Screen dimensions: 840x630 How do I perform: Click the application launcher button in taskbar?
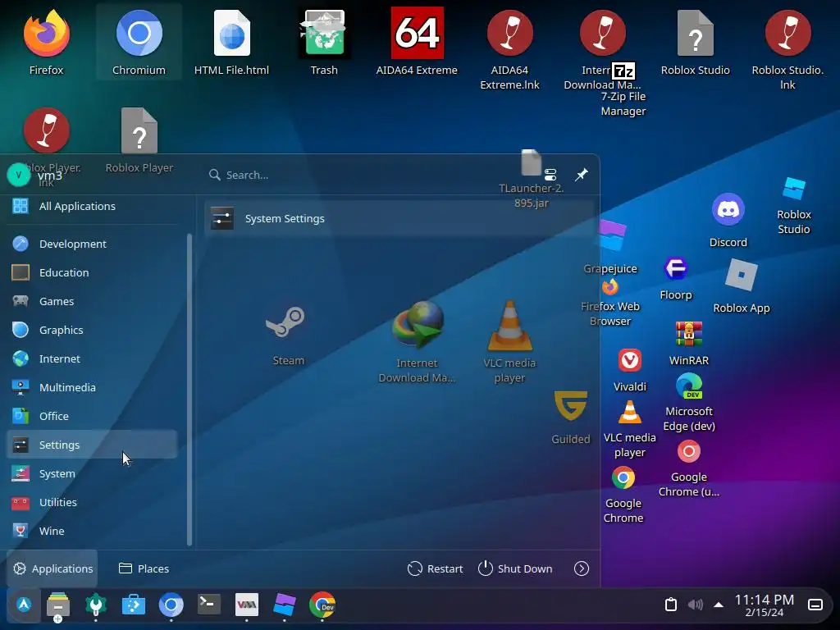[x=24, y=605]
